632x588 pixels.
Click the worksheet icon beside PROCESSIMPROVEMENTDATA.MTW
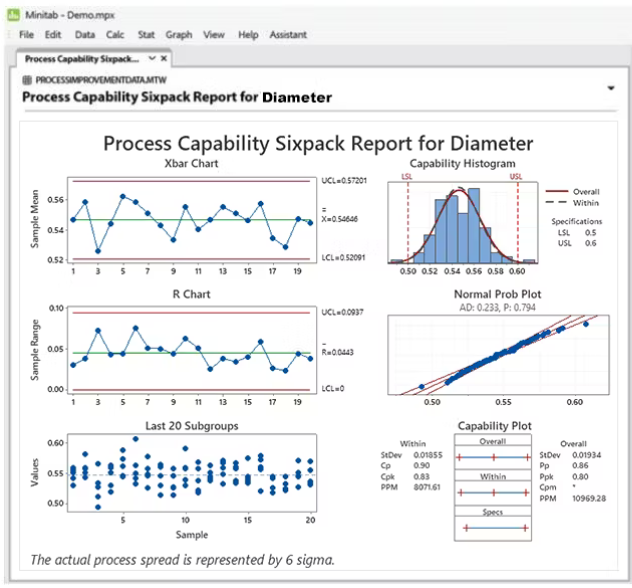pos(25,80)
